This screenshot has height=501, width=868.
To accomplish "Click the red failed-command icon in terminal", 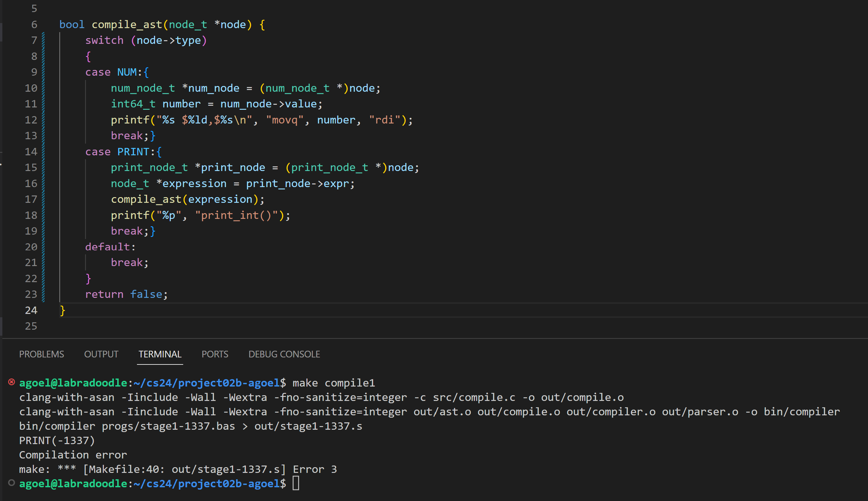I will (x=11, y=382).
